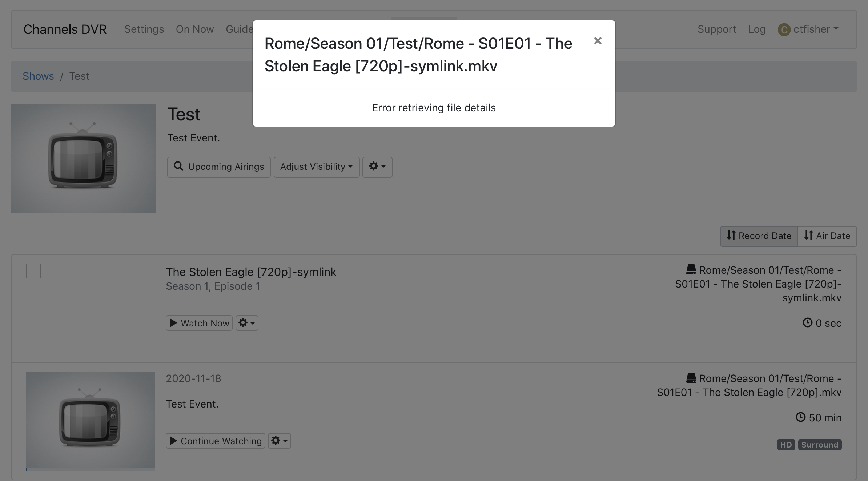Image resolution: width=868 pixels, height=481 pixels.
Task: Sort episodes by Record Date
Action: (759, 236)
